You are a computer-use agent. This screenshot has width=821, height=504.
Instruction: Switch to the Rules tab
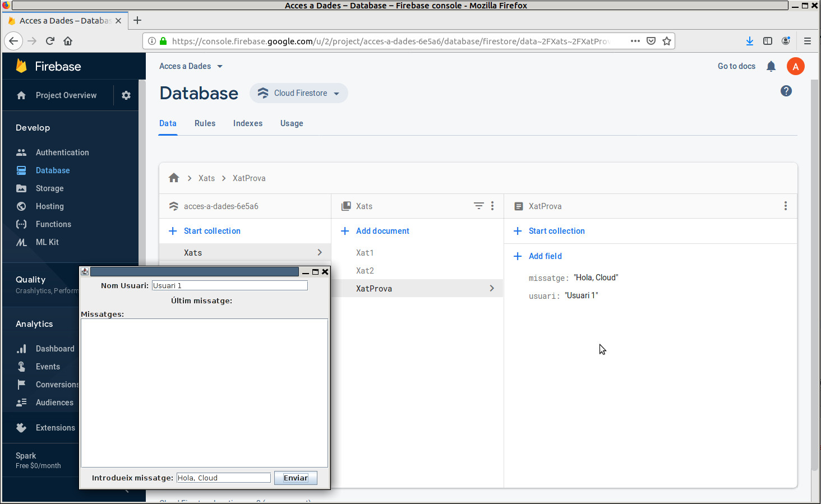click(x=205, y=123)
